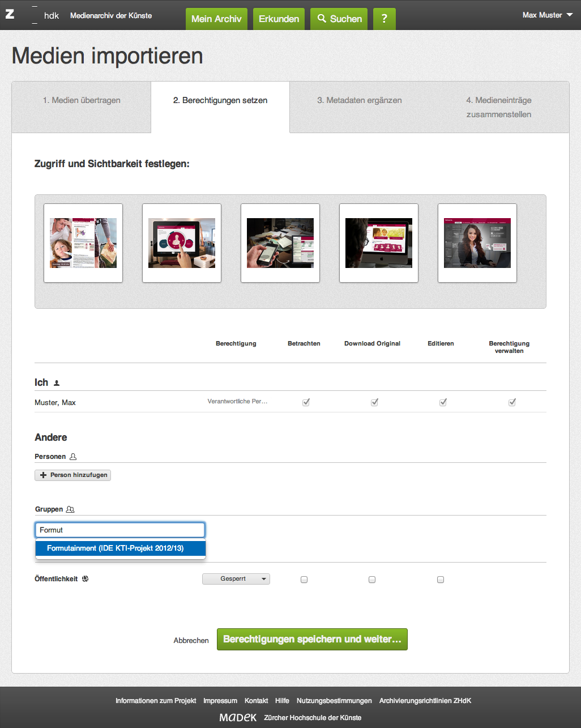
Task: Click the Personen user outline icon
Action: coord(73,457)
